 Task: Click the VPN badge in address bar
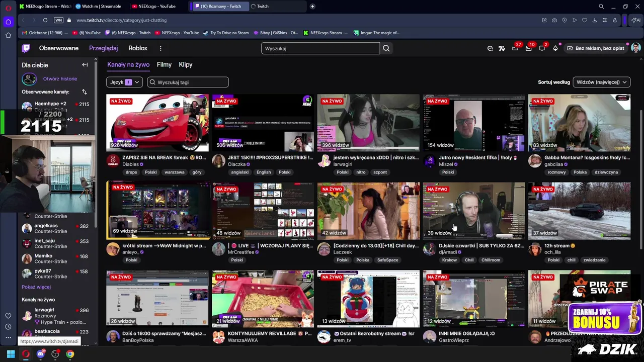pos(58,20)
